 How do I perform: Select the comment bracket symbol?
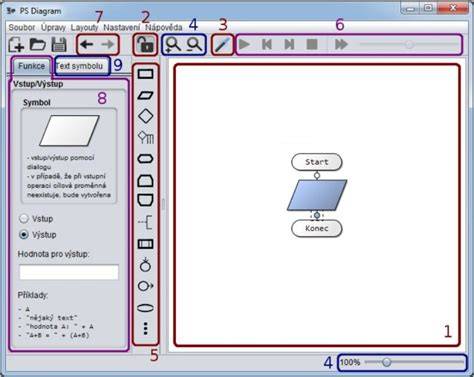(x=146, y=222)
